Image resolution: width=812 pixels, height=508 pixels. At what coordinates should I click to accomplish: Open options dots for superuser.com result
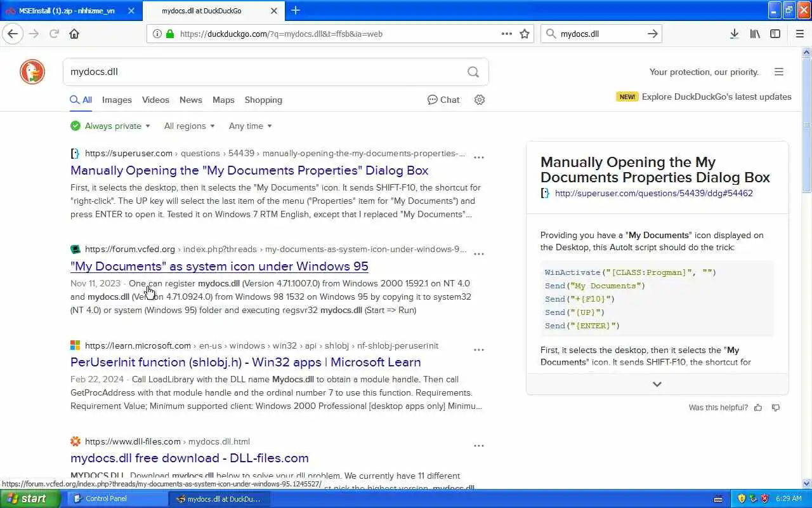[479, 157]
